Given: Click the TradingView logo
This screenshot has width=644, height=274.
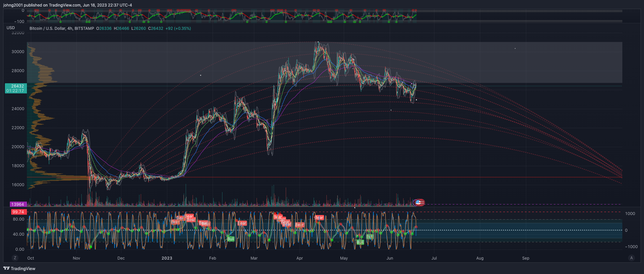Looking at the screenshot, I should pyautogui.click(x=19, y=268).
